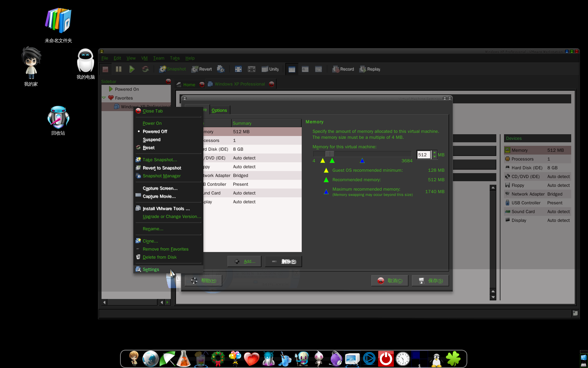The height and width of the screenshot is (368, 588).
Task: Click the memory value field showing 512
Action: click(x=423, y=155)
